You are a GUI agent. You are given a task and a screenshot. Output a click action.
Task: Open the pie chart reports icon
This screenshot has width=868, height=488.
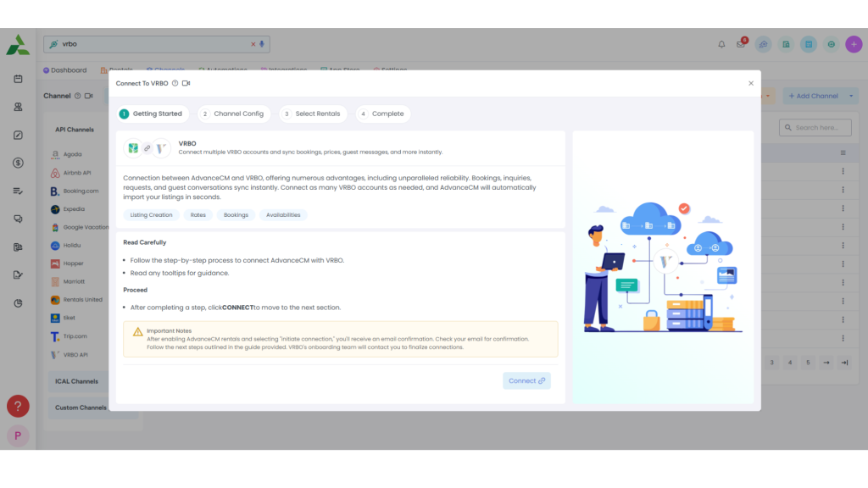(x=18, y=303)
